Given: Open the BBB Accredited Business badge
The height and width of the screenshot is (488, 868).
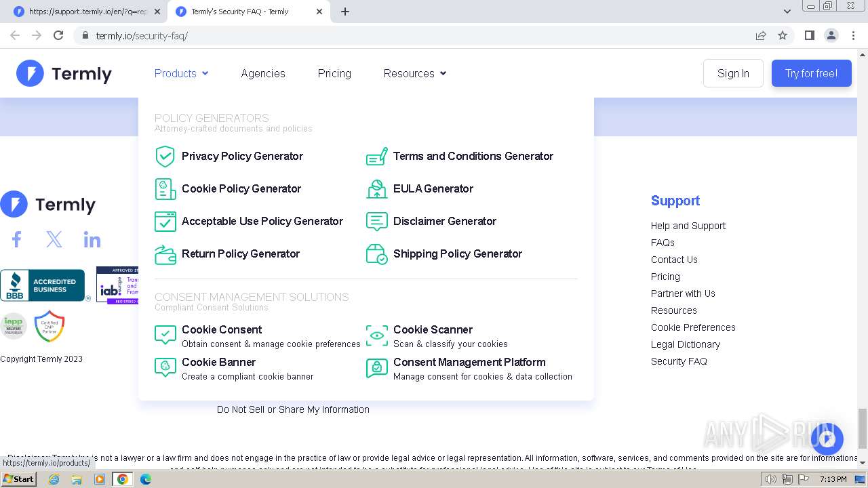Looking at the screenshot, I should 44,285.
